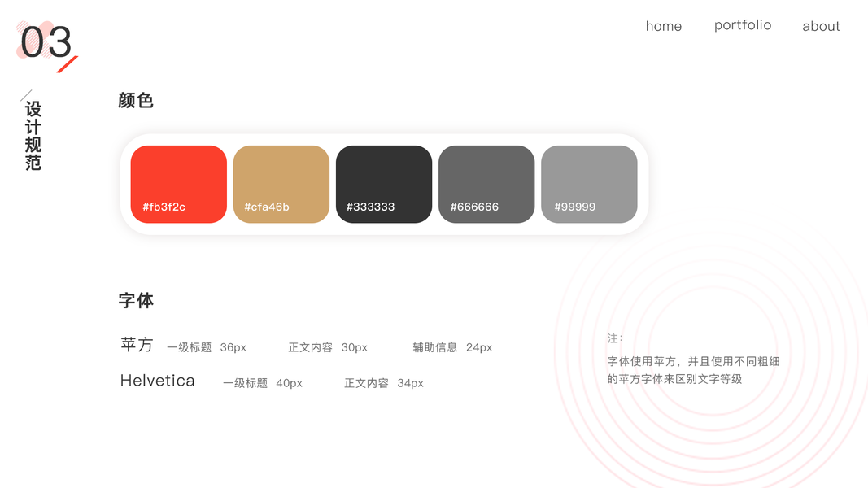Select the gray #666666 color swatch
Viewport: 868px width, 488px height.
click(486, 185)
